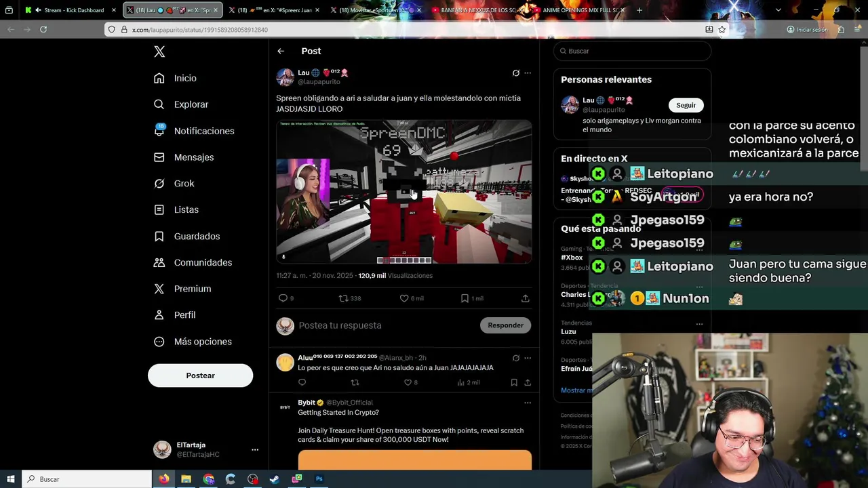Open Grok in sidebar
868x488 pixels.
click(x=174, y=184)
